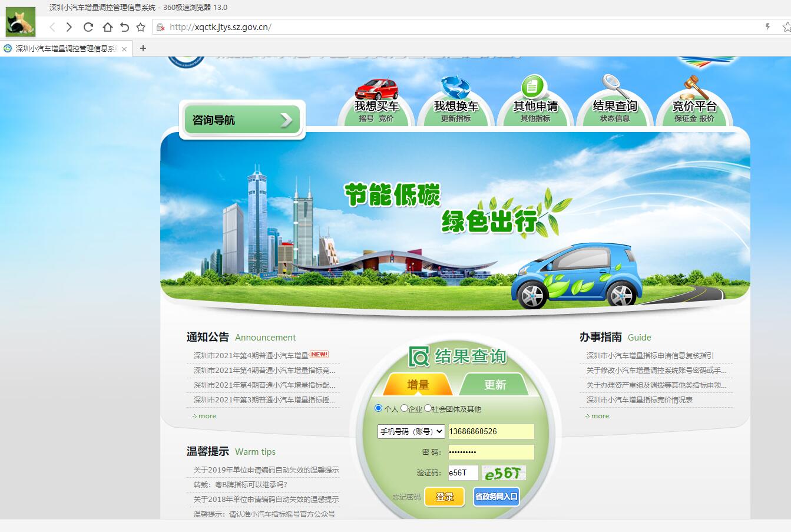
Task: Switch to the 更新 tab
Action: 495,385
